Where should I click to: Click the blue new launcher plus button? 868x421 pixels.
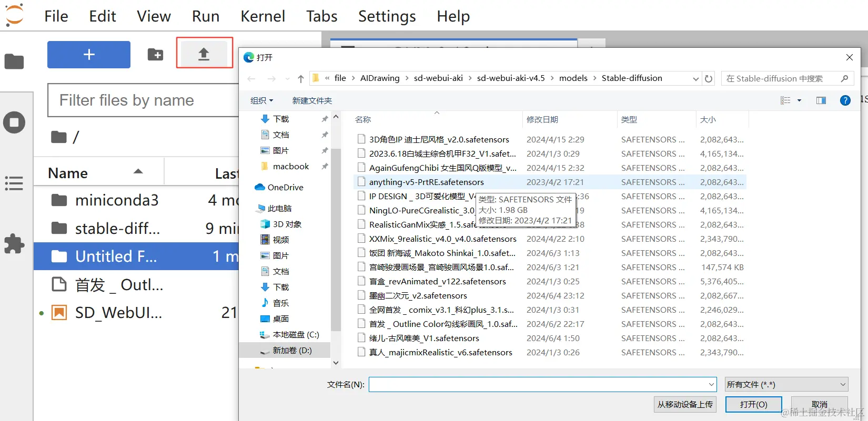tap(89, 55)
